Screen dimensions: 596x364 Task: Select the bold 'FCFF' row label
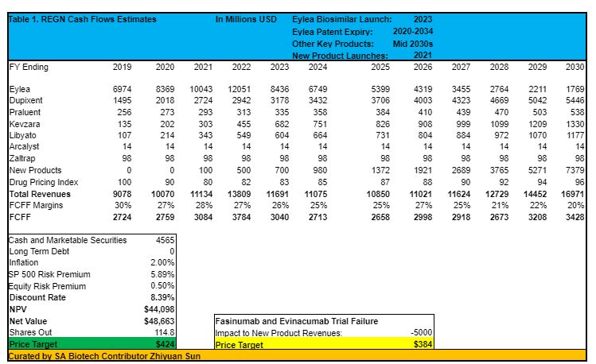point(20,218)
